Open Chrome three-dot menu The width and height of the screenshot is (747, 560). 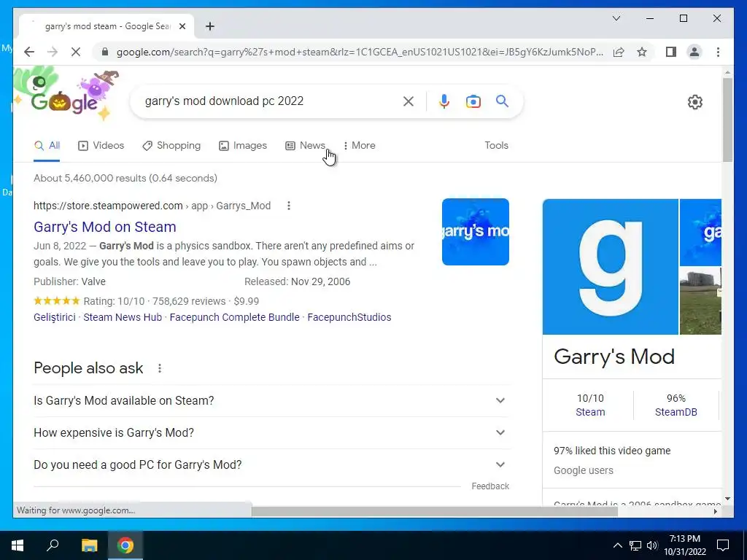[718, 52]
